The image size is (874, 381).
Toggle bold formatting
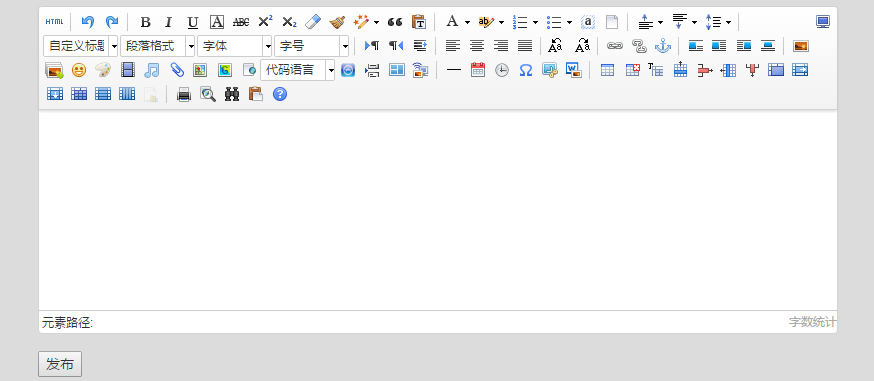(145, 22)
